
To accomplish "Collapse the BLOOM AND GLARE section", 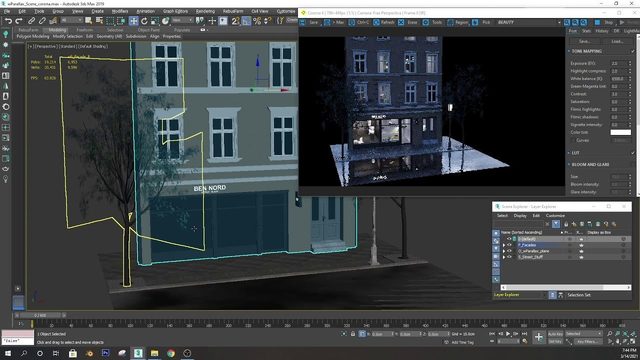I will coord(569,164).
